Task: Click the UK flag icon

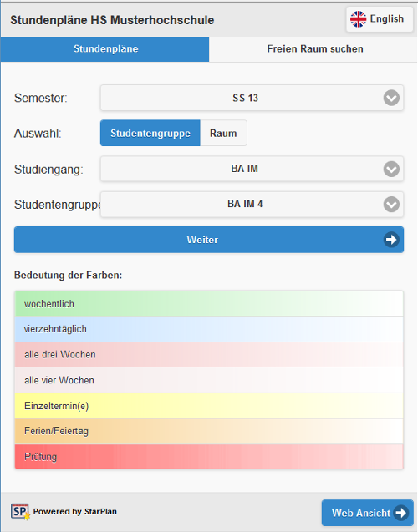Action: tap(358, 19)
